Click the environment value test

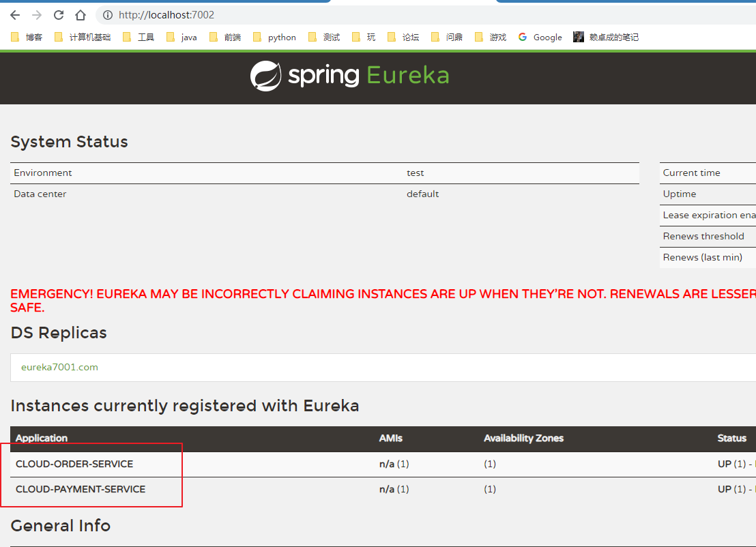click(415, 173)
